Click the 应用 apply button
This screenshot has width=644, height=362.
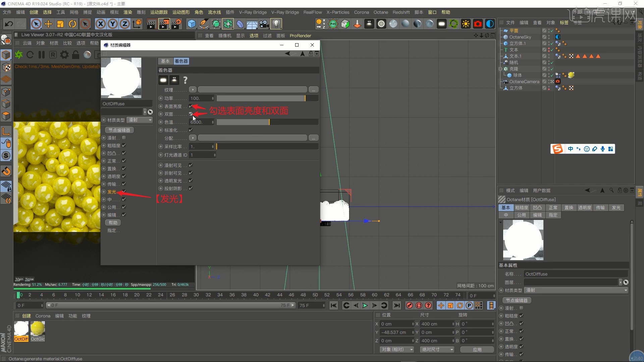[x=477, y=350]
